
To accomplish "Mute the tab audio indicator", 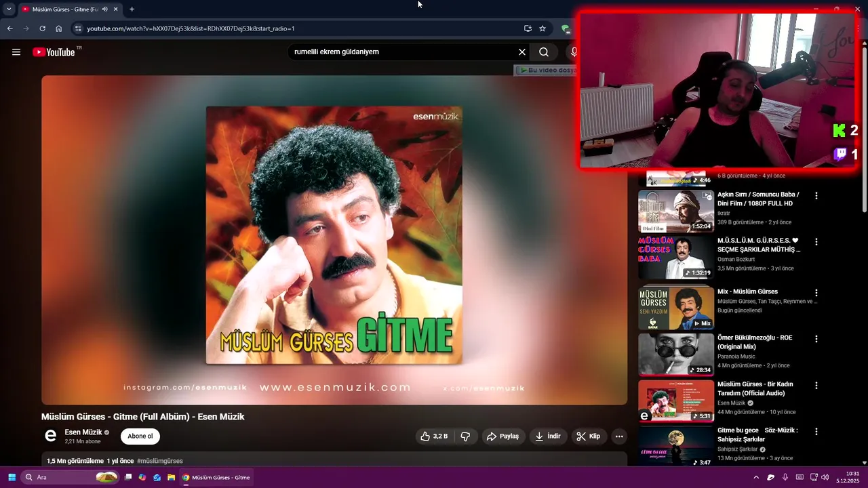I will (x=105, y=9).
